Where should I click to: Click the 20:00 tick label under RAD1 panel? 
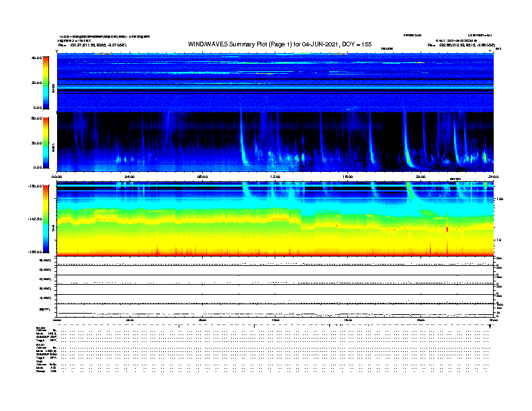[420, 177]
